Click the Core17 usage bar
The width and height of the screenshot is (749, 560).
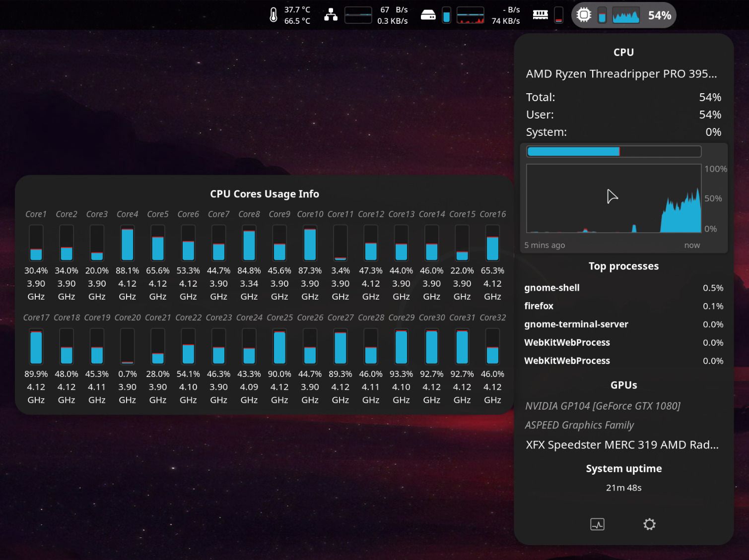[36, 346]
